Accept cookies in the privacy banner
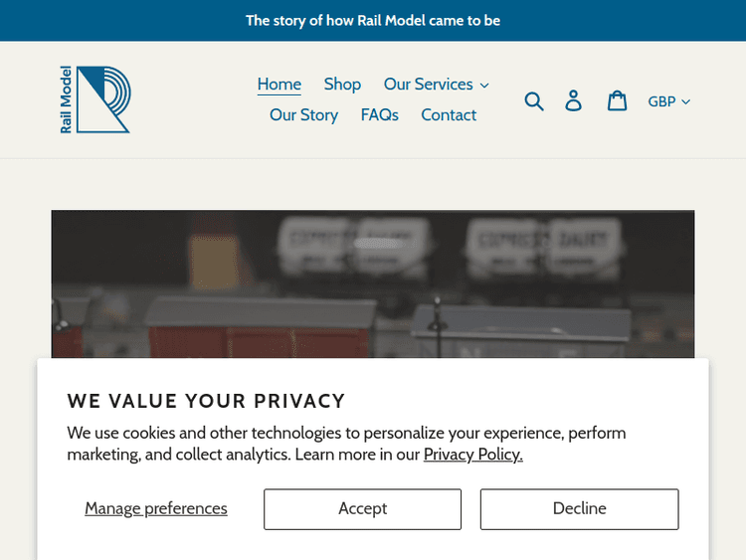The height and width of the screenshot is (560, 746). point(362,509)
